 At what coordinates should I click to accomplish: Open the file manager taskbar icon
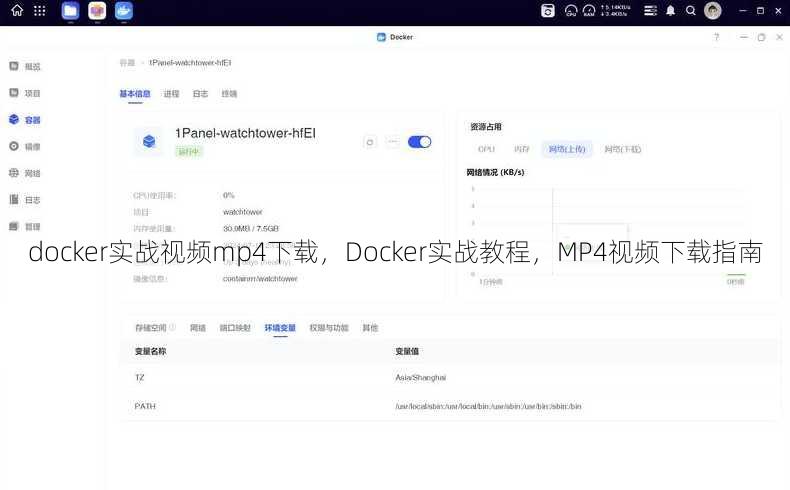71,11
